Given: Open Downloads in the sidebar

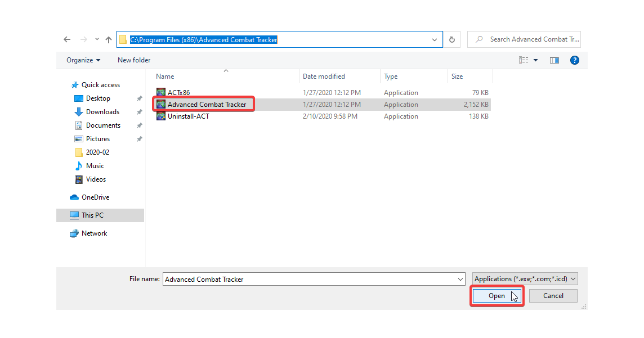Looking at the screenshot, I should pos(102,111).
